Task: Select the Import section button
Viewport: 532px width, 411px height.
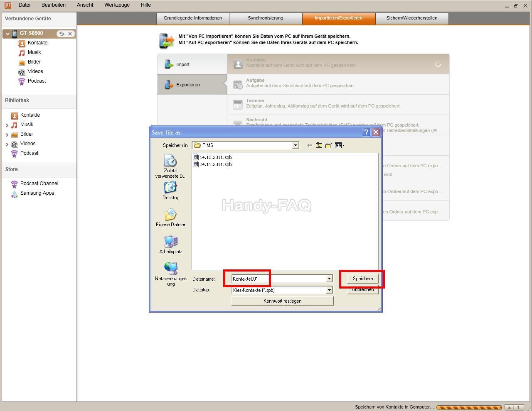Action: (x=192, y=64)
